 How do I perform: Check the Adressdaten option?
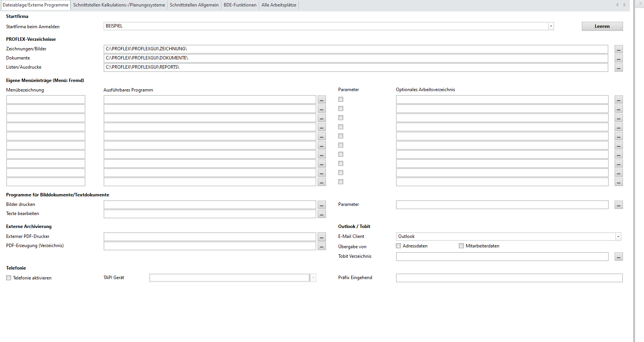[x=399, y=246]
